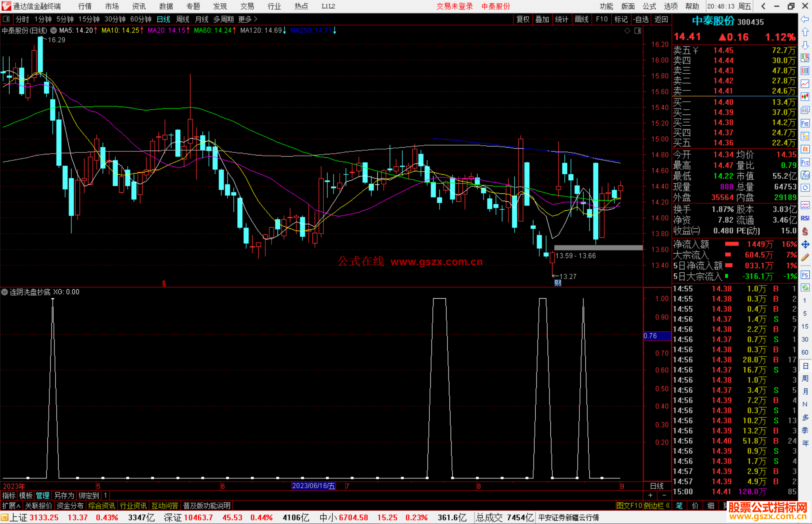Click the 复权 button
This screenshot has height=524, width=812.
[523, 19]
